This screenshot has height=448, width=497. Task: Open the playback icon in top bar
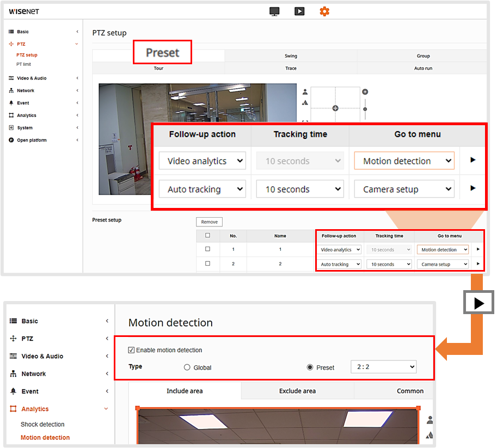point(299,11)
